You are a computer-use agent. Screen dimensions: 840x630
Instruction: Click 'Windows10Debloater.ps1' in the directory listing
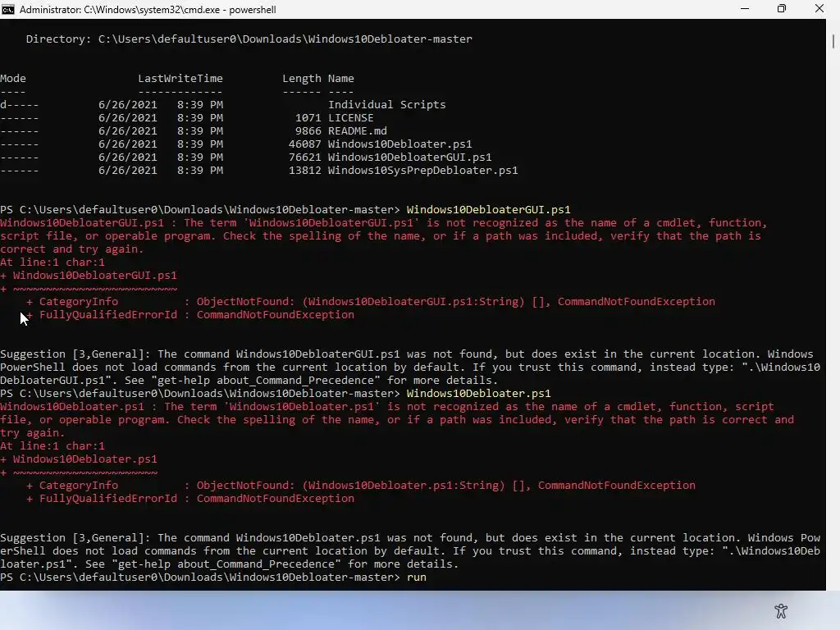[400, 144]
